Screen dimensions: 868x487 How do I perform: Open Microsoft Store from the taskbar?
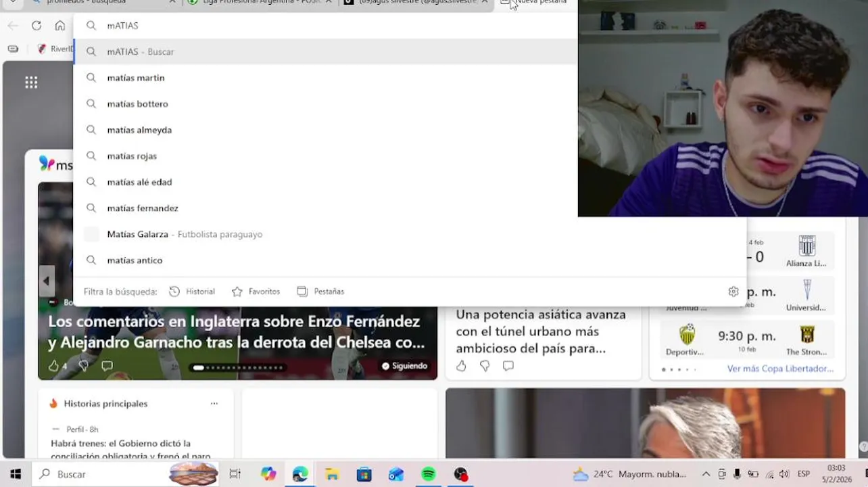click(364, 474)
